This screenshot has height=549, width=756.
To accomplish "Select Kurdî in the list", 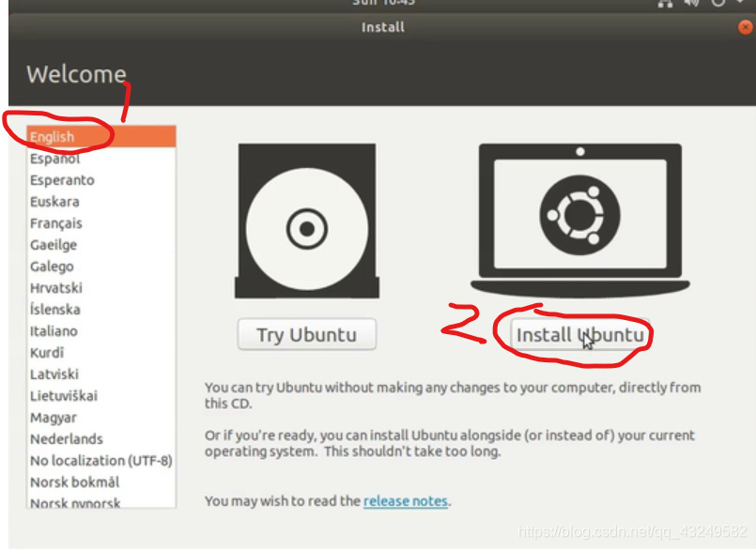I will (101, 353).
